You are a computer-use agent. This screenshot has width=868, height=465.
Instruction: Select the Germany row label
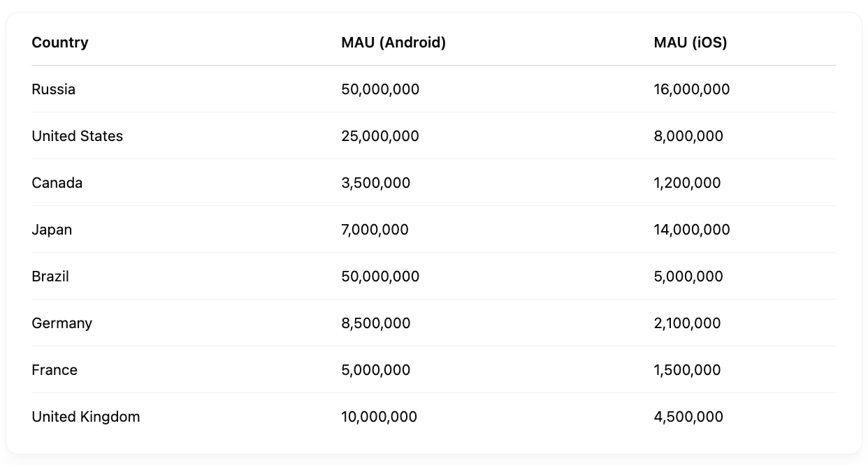[x=62, y=323]
